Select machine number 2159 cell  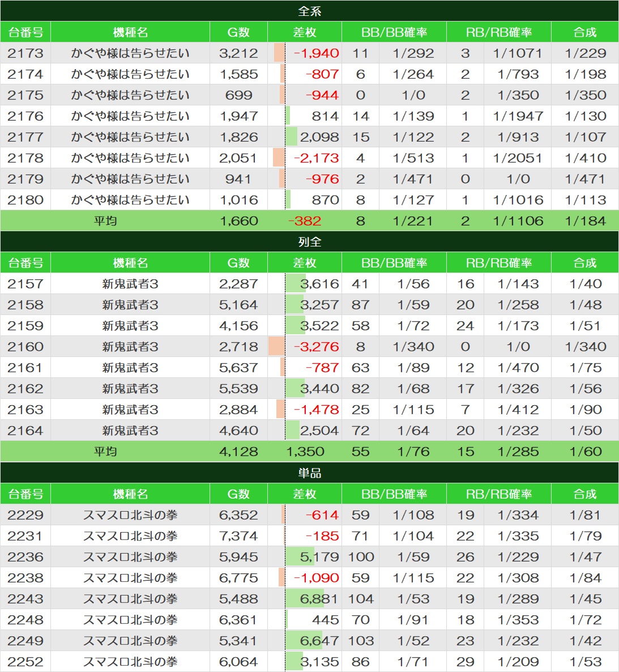pyautogui.click(x=25, y=326)
